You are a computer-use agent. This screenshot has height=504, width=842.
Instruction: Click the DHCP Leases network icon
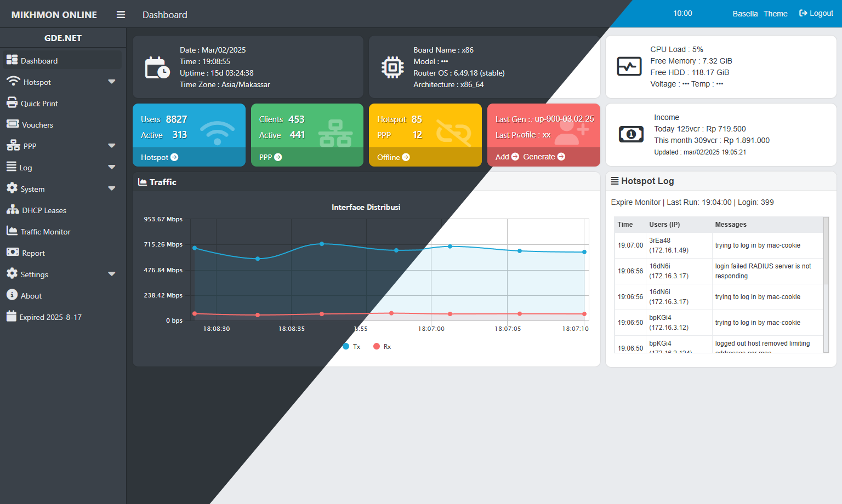point(13,210)
